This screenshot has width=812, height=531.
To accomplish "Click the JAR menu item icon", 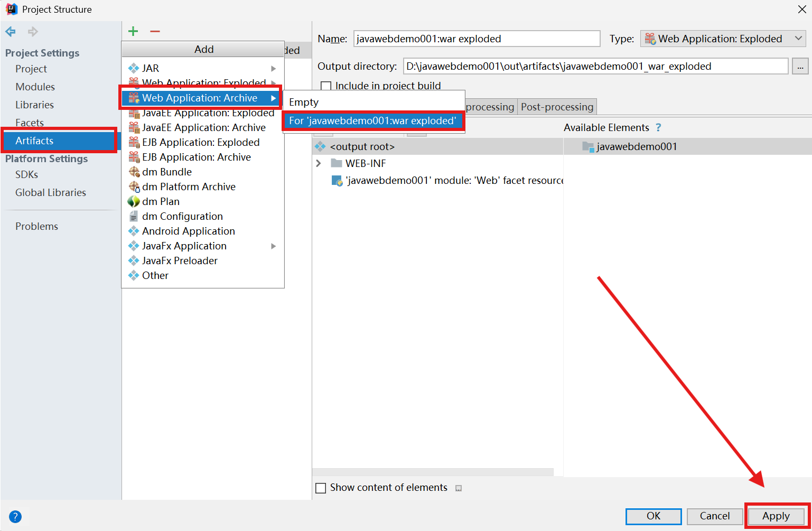I will tap(134, 68).
